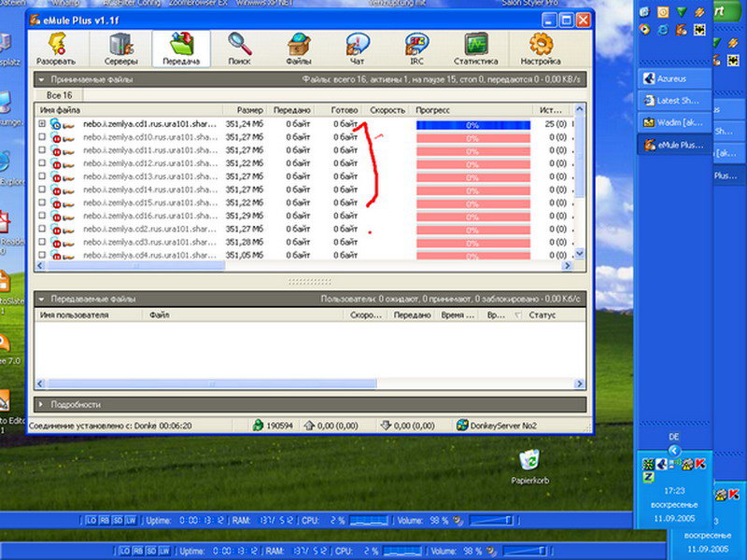Screen dimensions: 747x560
Task: Select file nebo.i.zemlya.cd15.rus.ura101
Action: (149, 203)
